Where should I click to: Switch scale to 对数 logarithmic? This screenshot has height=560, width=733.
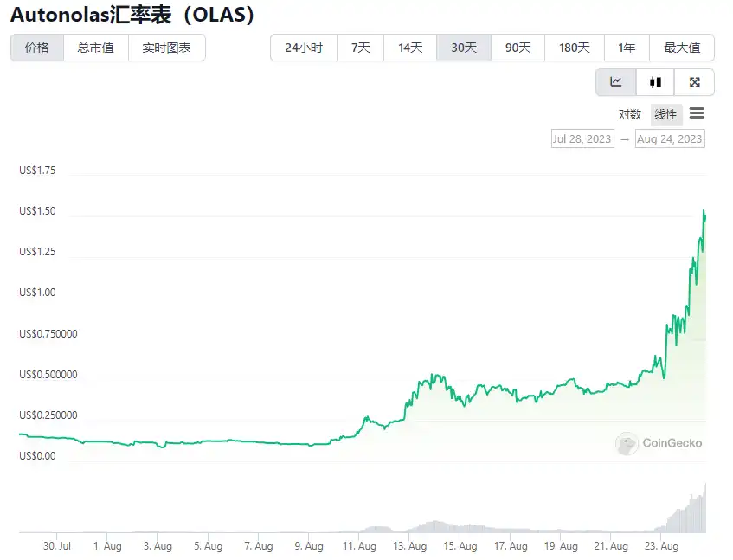(630, 113)
